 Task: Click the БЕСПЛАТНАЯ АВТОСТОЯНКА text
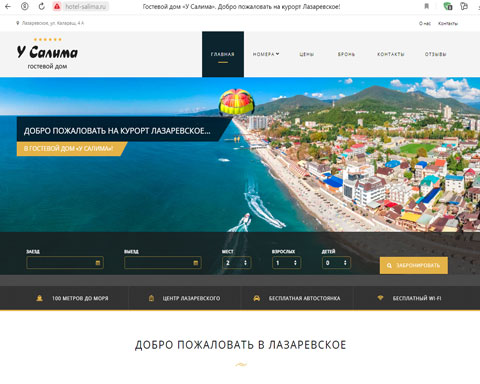[305, 298]
